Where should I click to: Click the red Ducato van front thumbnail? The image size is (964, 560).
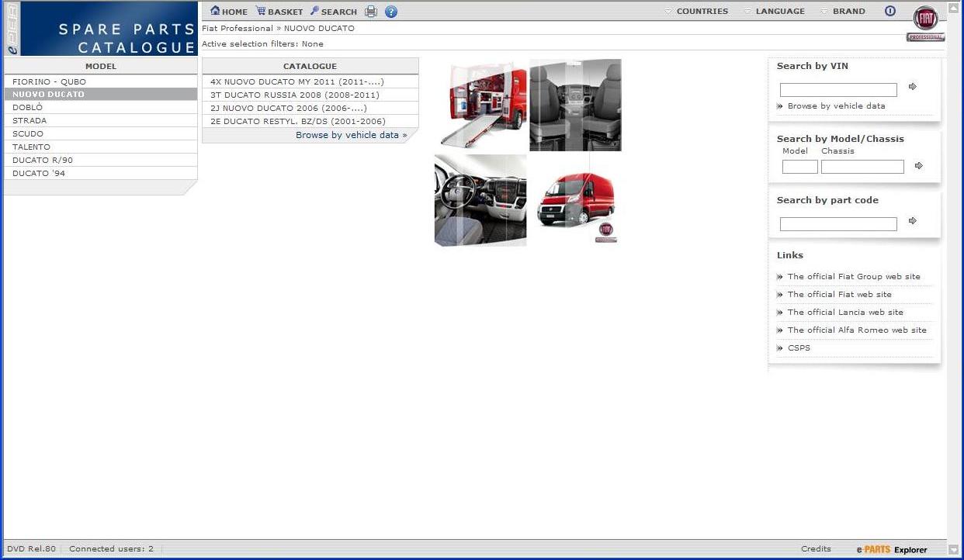point(576,201)
